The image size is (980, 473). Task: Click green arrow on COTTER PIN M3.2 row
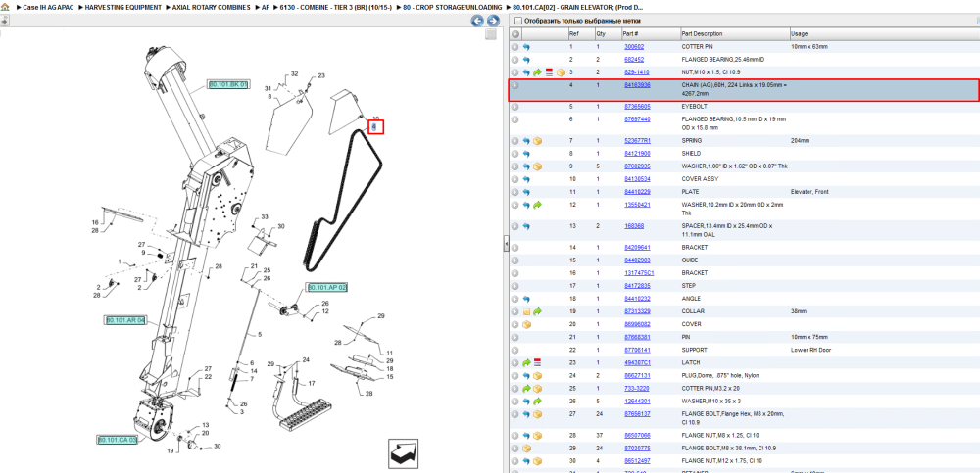click(526, 388)
